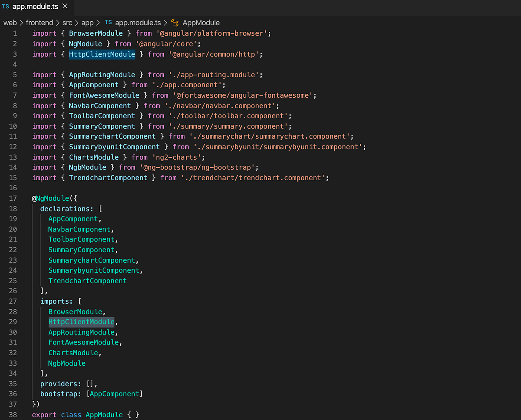Click the TS file icon in the breadcrumb bar
The image size is (521, 420).
pyautogui.click(x=108, y=22)
